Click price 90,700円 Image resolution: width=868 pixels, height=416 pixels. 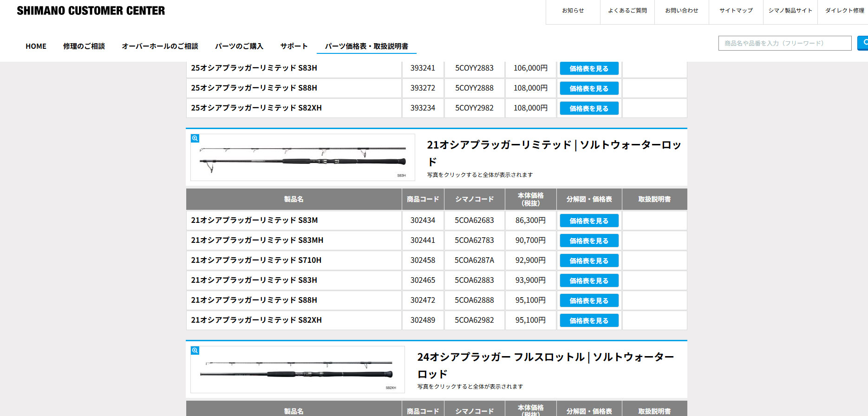530,240
